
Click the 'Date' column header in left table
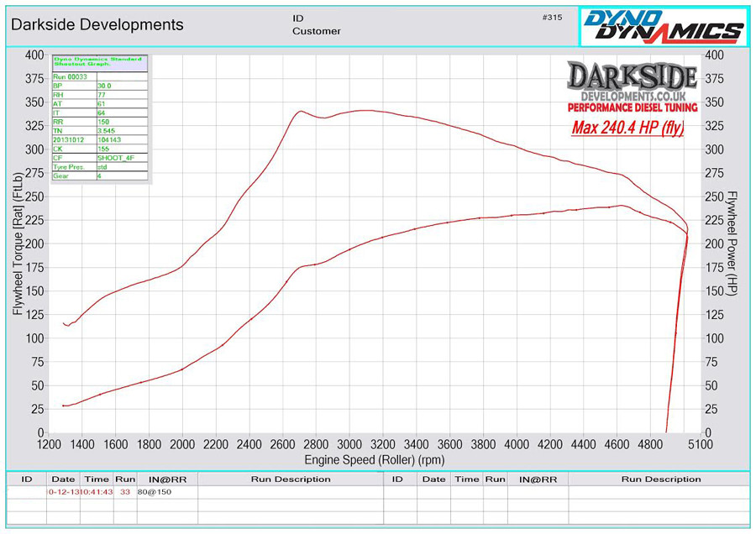pos(63,479)
